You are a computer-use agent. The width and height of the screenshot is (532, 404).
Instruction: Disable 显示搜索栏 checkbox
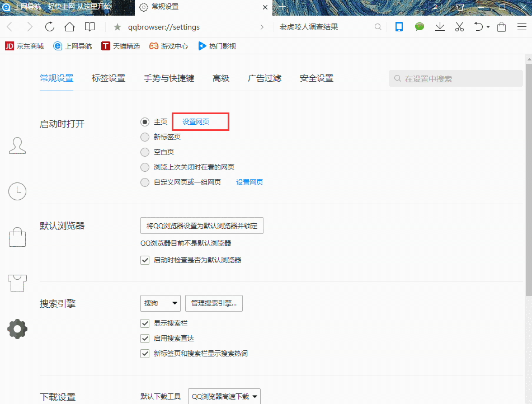pos(145,323)
